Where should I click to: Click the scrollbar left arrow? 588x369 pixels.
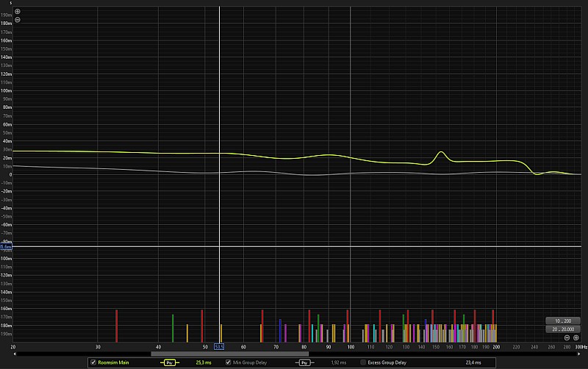15,354
